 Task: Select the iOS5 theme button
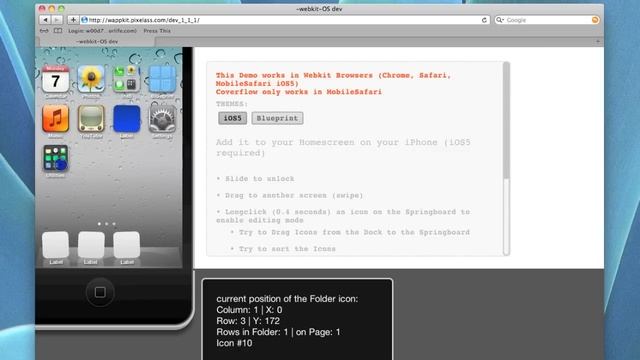[233, 118]
